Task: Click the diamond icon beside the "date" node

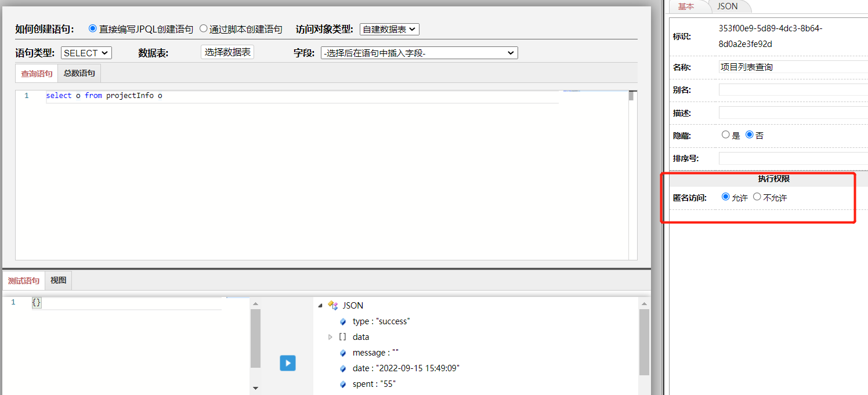Action: tap(342, 368)
